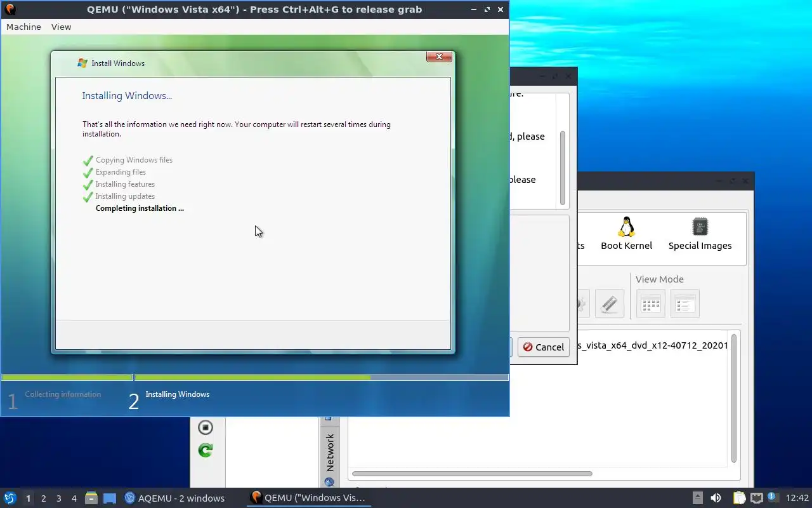Click the Copying Windows files checkmark

point(88,161)
